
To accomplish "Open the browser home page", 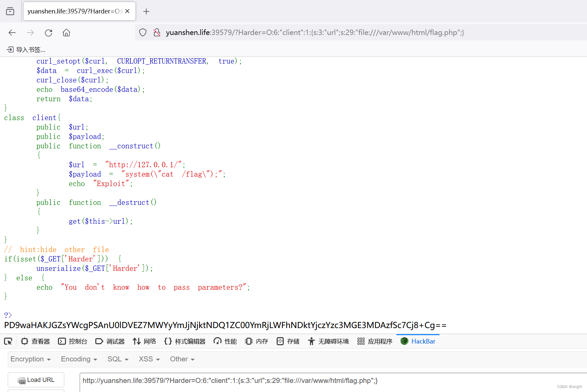I will (x=66, y=32).
